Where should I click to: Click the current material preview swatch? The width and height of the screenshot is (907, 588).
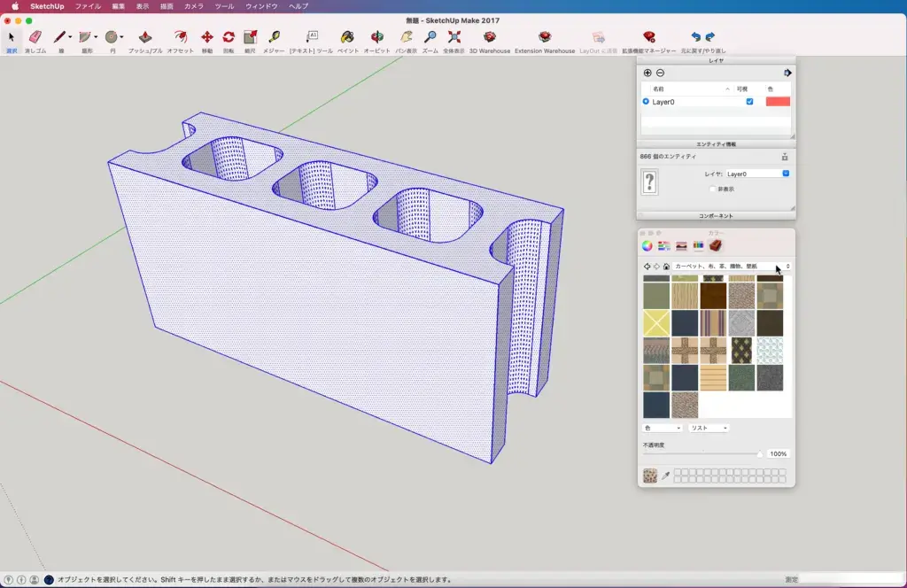click(x=649, y=476)
